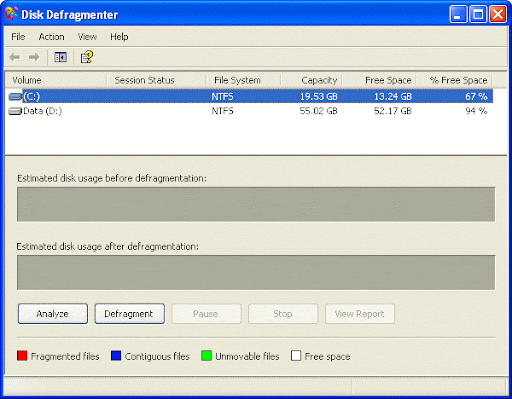Select the 67 % free space cell

476,97
